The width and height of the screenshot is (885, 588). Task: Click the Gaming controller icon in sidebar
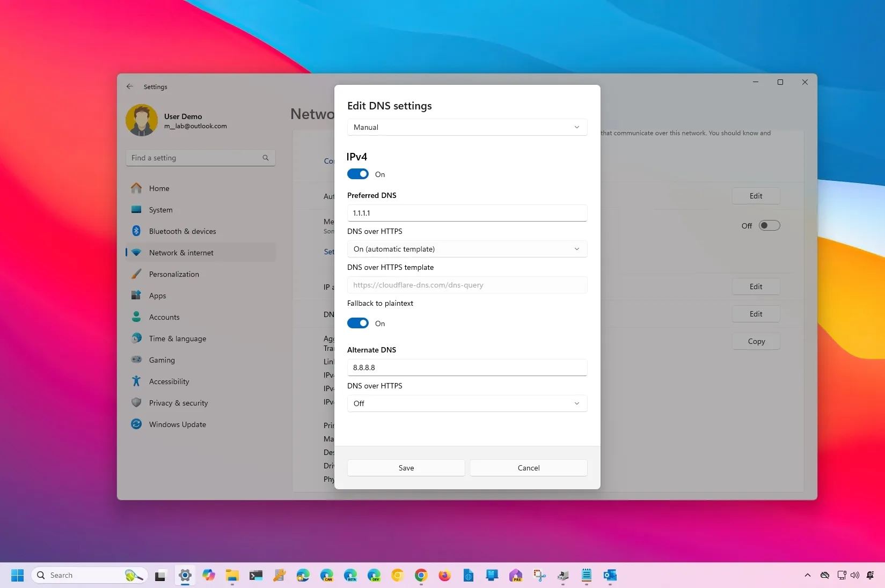click(x=136, y=359)
